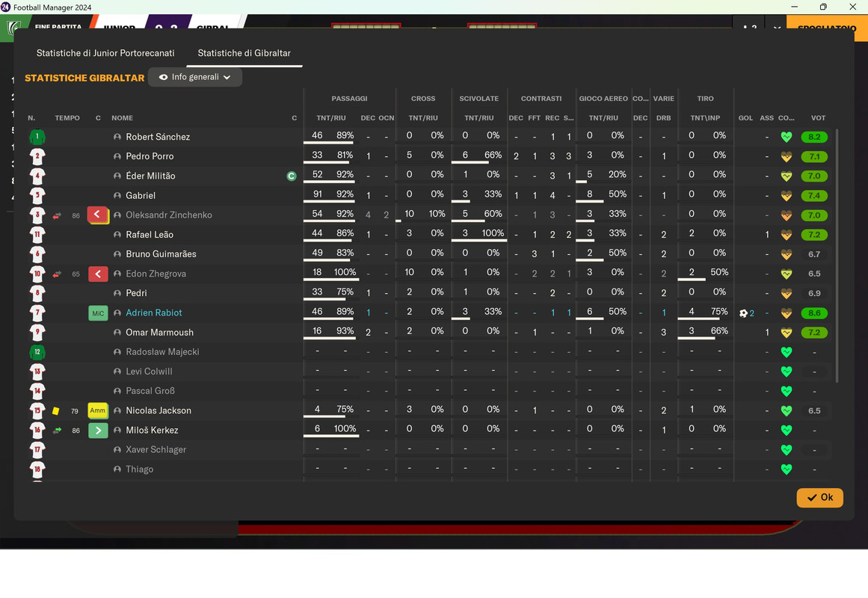This screenshot has height=598, width=868.
Task: Select Levi Colwill substitute row name
Action: pyautogui.click(x=149, y=372)
